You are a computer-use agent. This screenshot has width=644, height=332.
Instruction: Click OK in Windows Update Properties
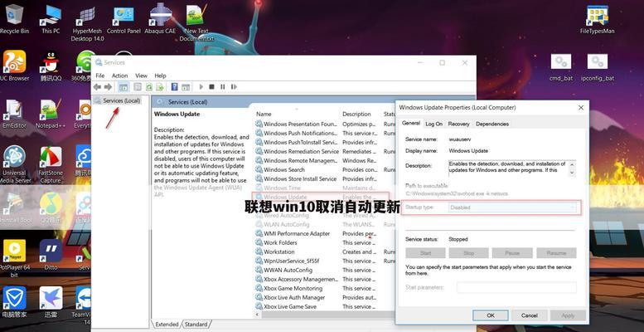tap(491, 315)
